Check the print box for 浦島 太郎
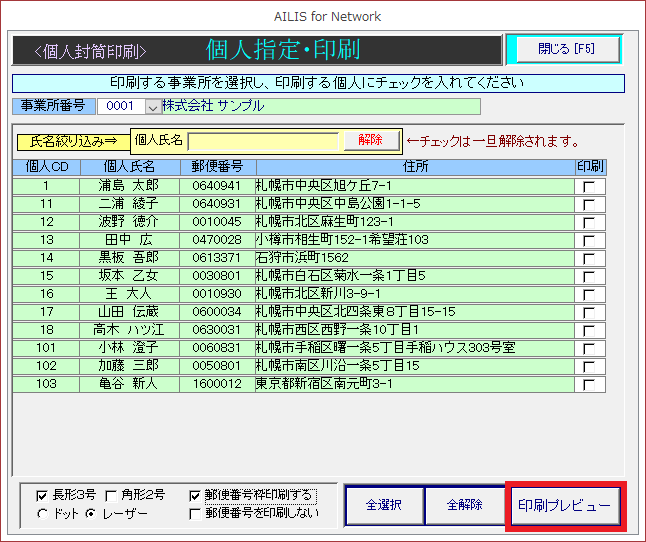Viewport: 646px width, 542px height. (591, 186)
